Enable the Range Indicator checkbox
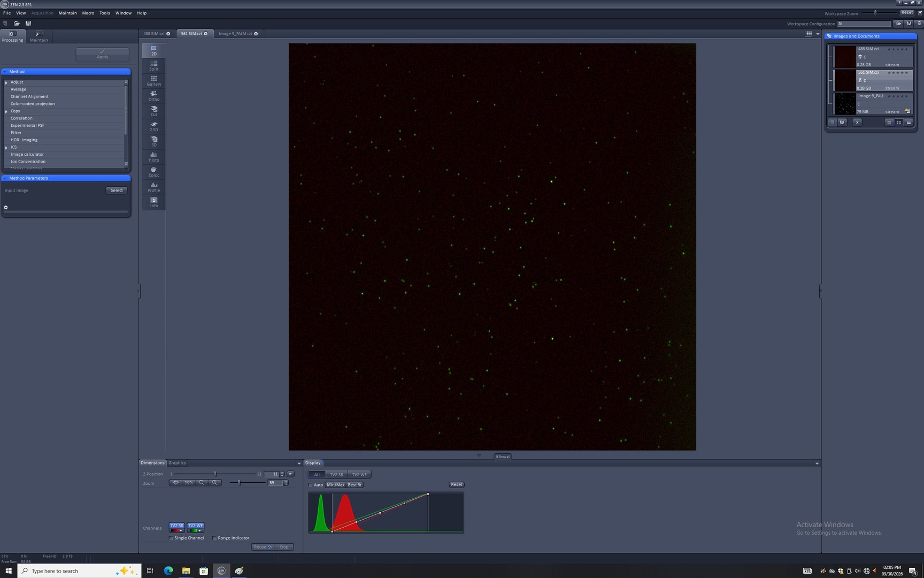 tap(214, 538)
